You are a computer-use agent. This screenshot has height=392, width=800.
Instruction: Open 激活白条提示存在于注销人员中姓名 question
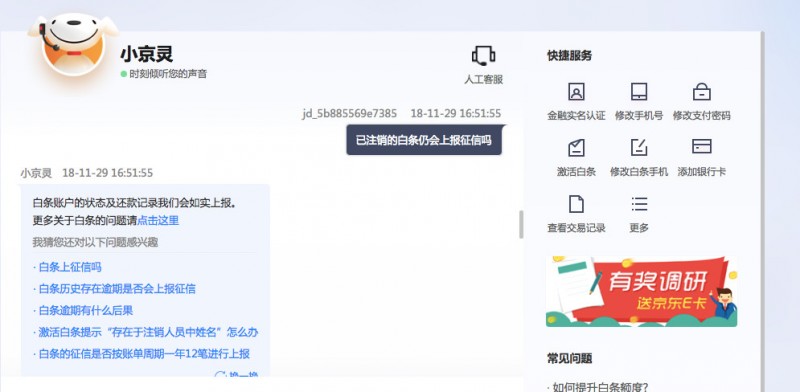(148, 332)
